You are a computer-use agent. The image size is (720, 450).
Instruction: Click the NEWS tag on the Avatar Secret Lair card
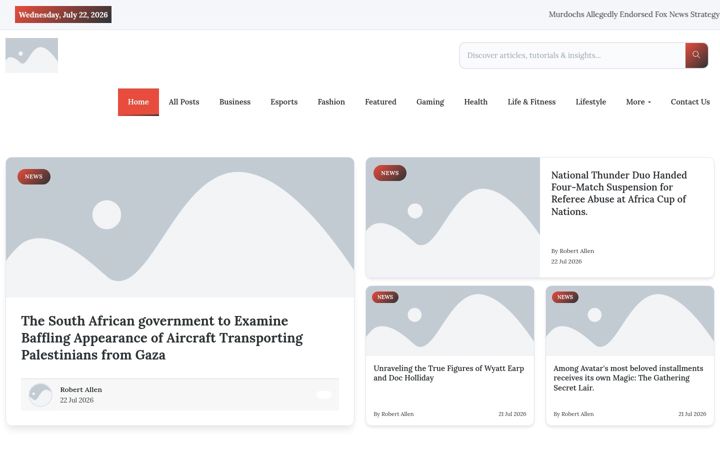[x=565, y=297]
